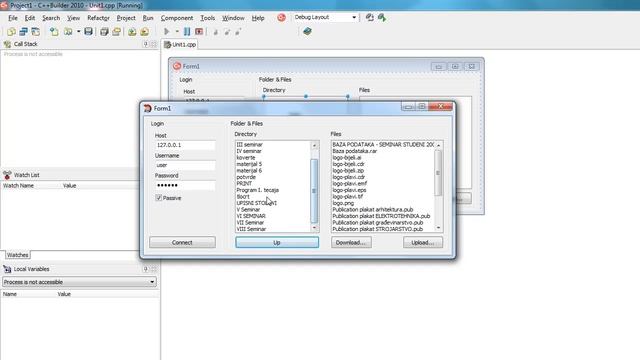Click the Step Over debug icon

click(227, 31)
